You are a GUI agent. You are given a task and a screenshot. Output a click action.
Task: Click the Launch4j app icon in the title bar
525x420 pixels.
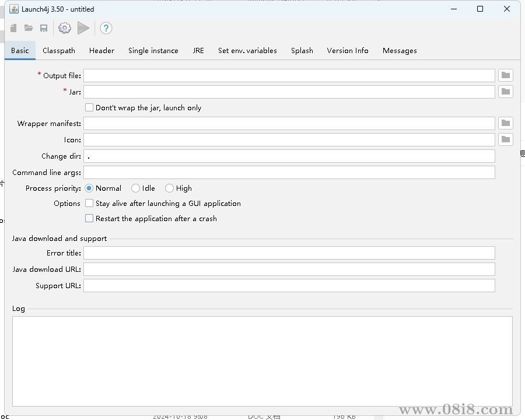click(14, 9)
